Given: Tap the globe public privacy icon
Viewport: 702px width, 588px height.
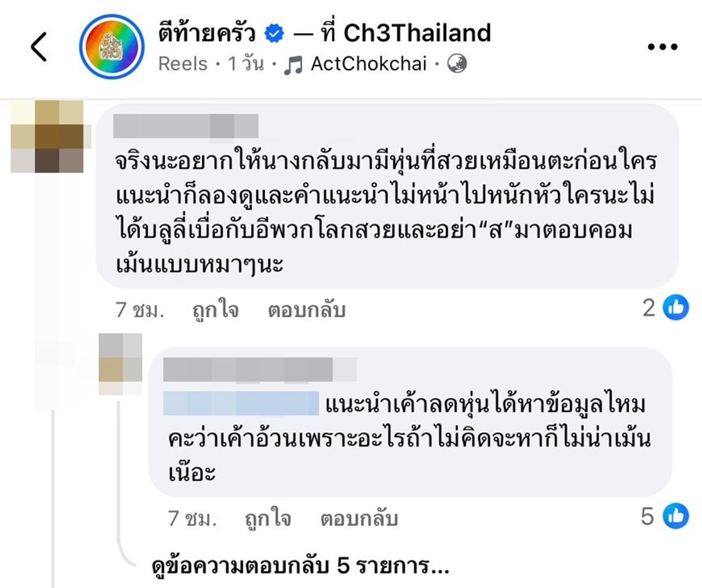Looking at the screenshot, I should [x=457, y=64].
